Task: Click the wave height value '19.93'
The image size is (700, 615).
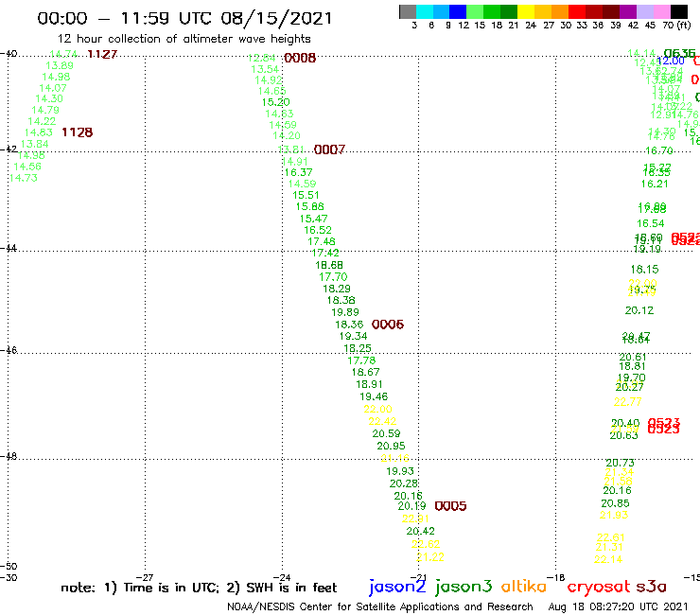Action: point(400,471)
